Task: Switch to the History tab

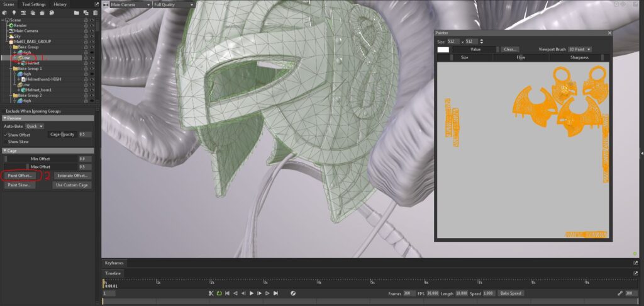Action: tap(60, 4)
